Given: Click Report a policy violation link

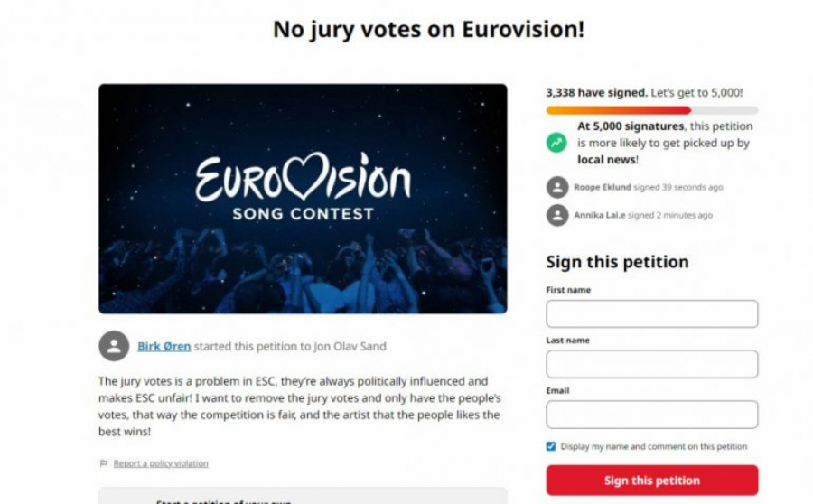Looking at the screenshot, I should (161, 463).
